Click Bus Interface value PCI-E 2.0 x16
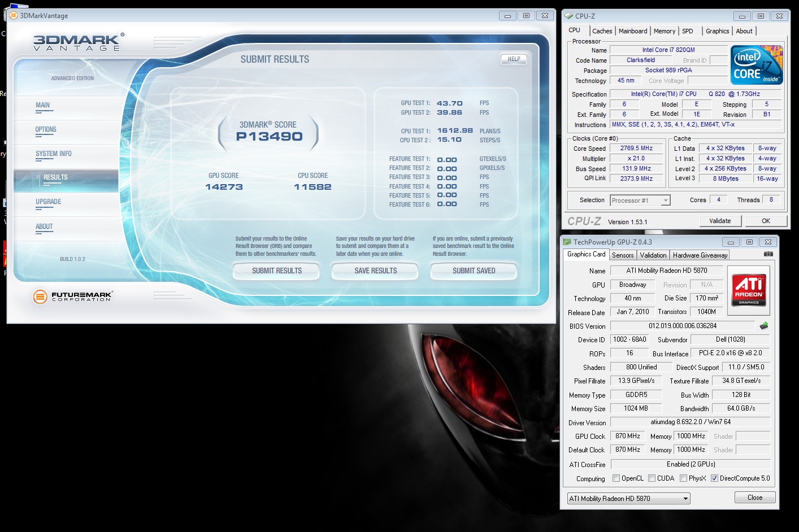799x532 pixels. point(730,353)
